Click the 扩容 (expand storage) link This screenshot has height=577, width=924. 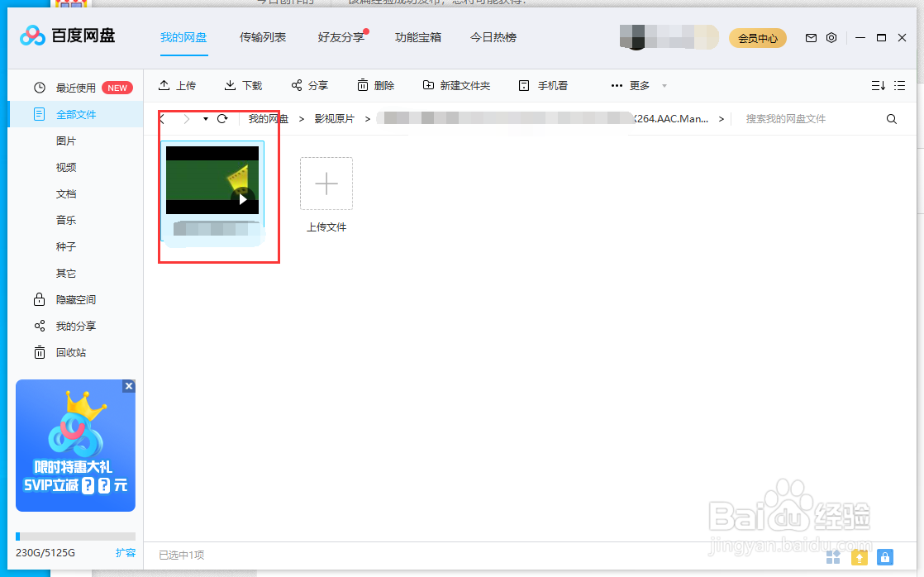126,552
